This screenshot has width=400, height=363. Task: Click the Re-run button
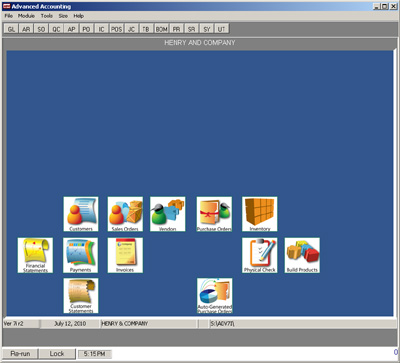[x=20, y=354]
